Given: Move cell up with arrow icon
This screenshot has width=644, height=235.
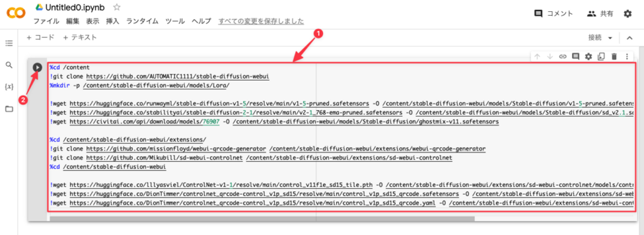Looking at the screenshot, I should (537, 56).
